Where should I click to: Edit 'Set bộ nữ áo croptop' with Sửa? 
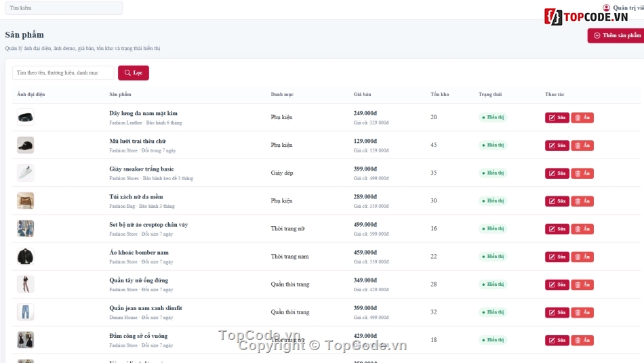pyautogui.click(x=557, y=230)
